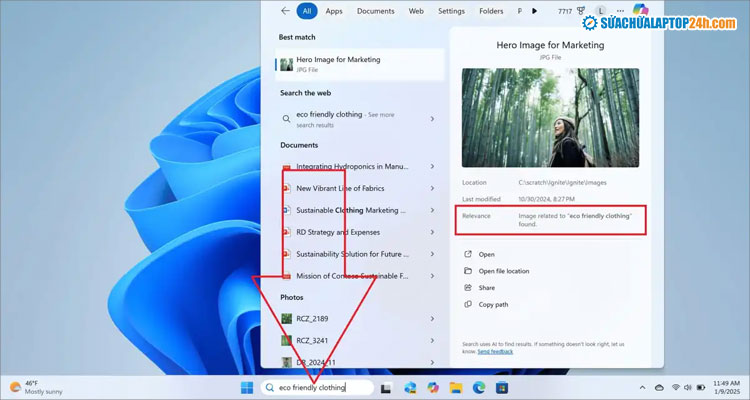The height and width of the screenshot is (400, 750).
Task: Click the file location path text
Action: coord(562,183)
